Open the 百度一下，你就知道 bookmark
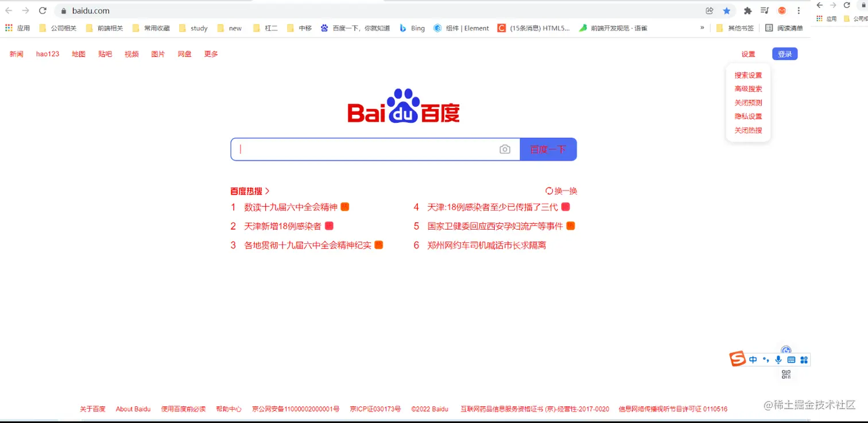Screen dimensions: 868x423 pos(355,28)
